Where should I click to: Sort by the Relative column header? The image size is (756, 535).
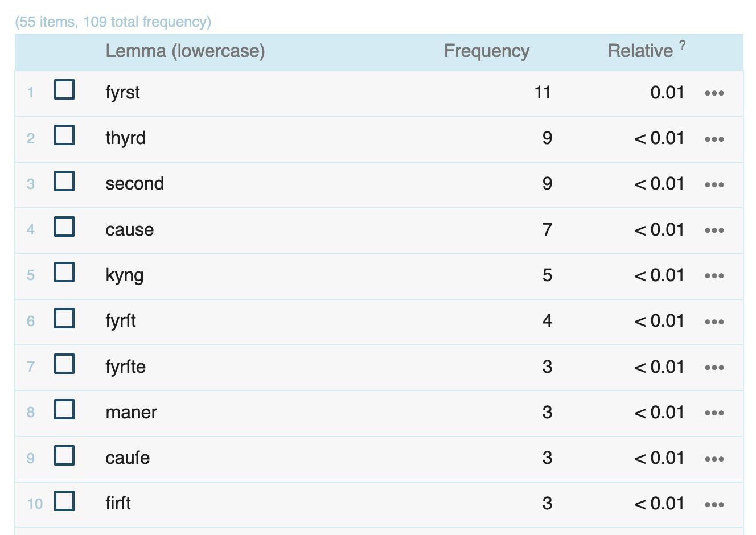point(640,51)
